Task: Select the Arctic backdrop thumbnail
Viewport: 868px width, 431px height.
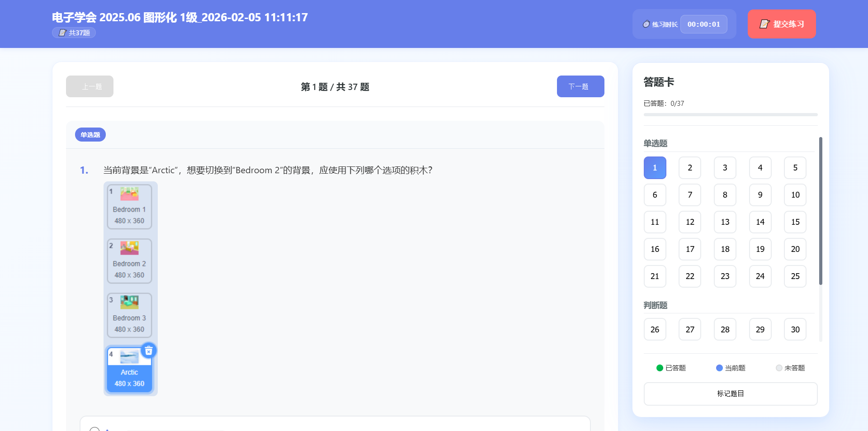Action: (x=129, y=369)
